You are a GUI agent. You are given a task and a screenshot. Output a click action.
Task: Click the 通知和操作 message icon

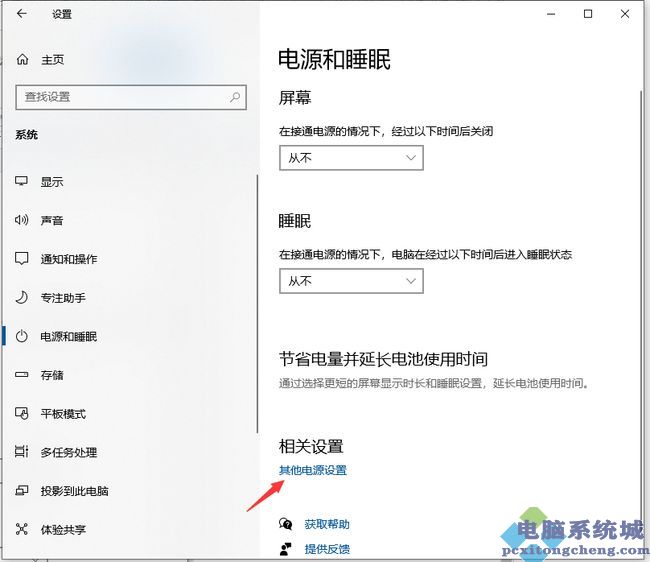[22, 259]
